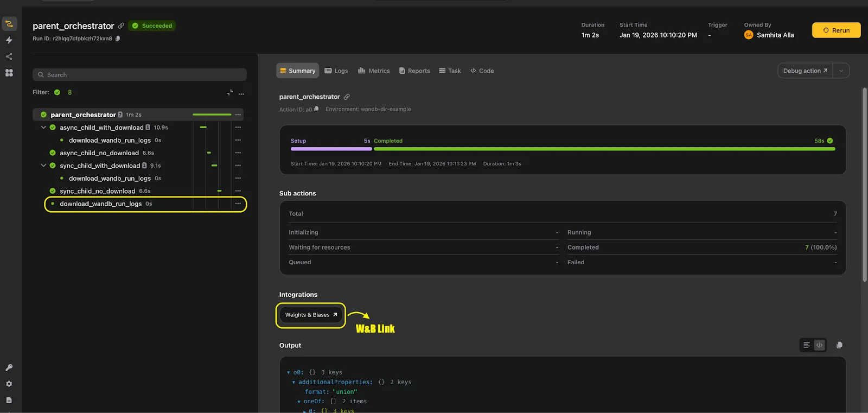Open the settings gear in the sidebar
The image size is (868, 413).
(x=9, y=384)
